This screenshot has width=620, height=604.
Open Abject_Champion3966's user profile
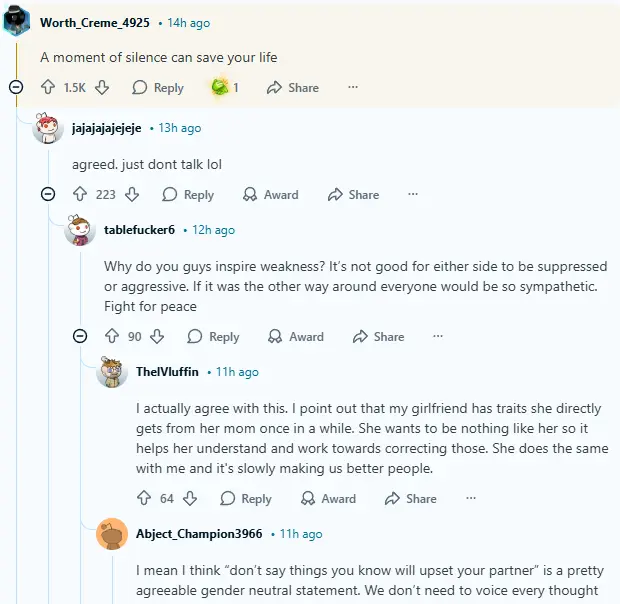click(x=199, y=534)
